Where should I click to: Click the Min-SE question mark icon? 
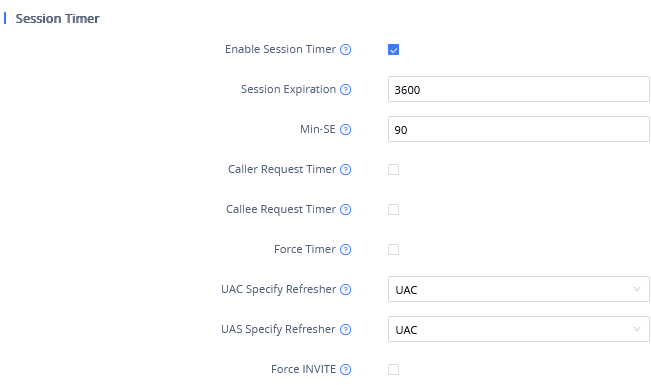click(345, 130)
